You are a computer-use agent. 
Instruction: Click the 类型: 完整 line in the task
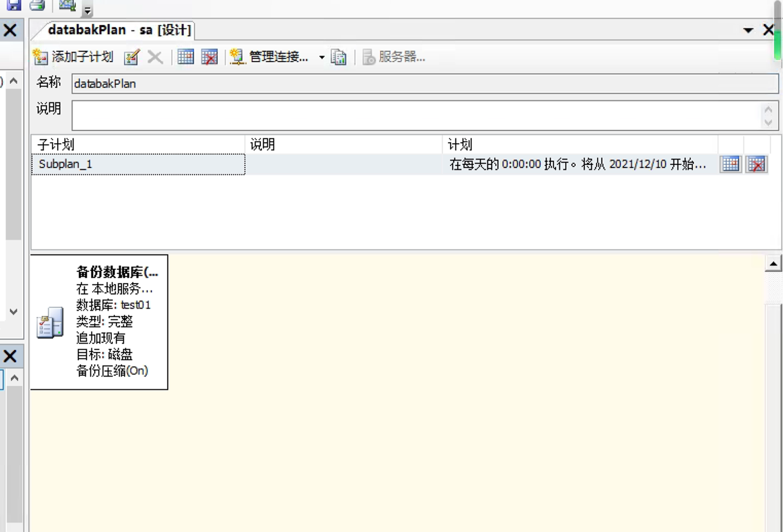click(x=104, y=322)
